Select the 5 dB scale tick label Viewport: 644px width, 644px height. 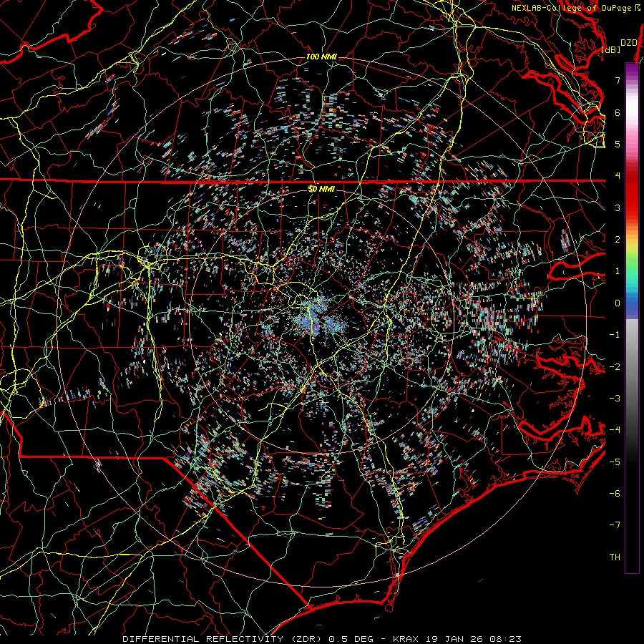(x=618, y=144)
